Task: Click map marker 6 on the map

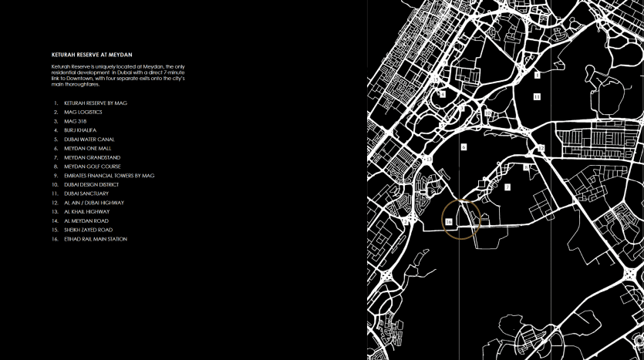Action: [x=464, y=147]
